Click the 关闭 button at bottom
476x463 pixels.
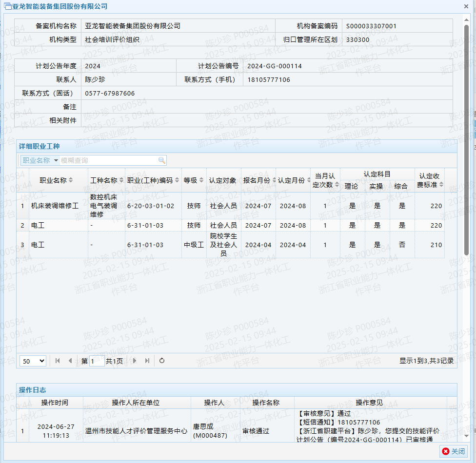click(x=454, y=451)
